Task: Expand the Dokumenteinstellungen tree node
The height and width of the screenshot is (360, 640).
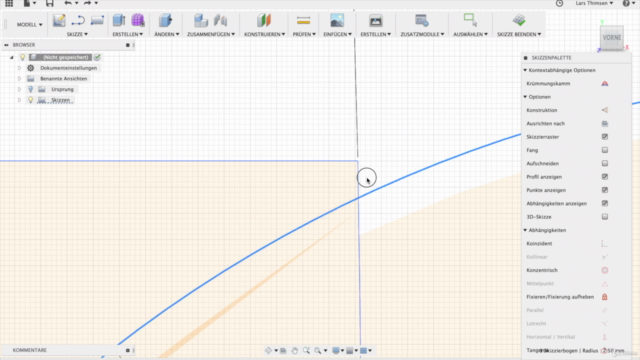Action: click(x=19, y=68)
